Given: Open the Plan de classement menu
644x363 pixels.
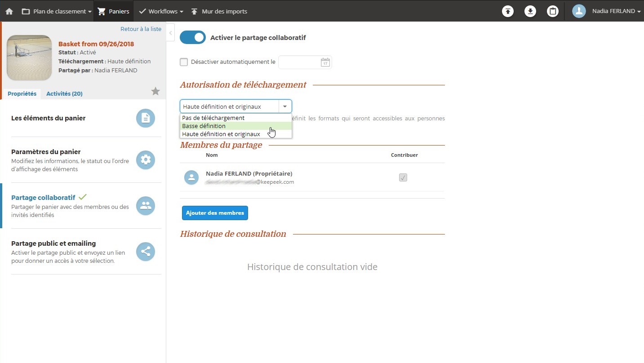Looking at the screenshot, I should (x=57, y=11).
